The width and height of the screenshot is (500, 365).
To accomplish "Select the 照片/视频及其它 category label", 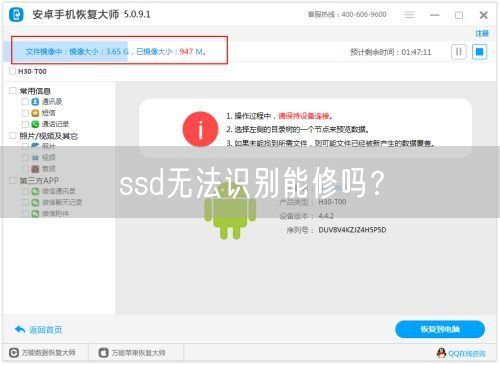I will tap(48, 136).
